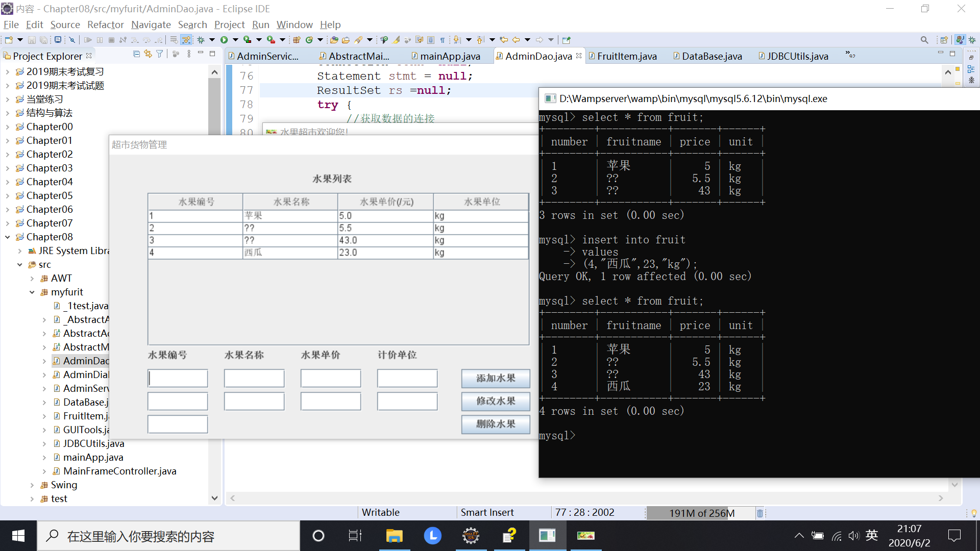980x551 pixels.
Task: Open the Refactor menu
Action: pos(106,24)
